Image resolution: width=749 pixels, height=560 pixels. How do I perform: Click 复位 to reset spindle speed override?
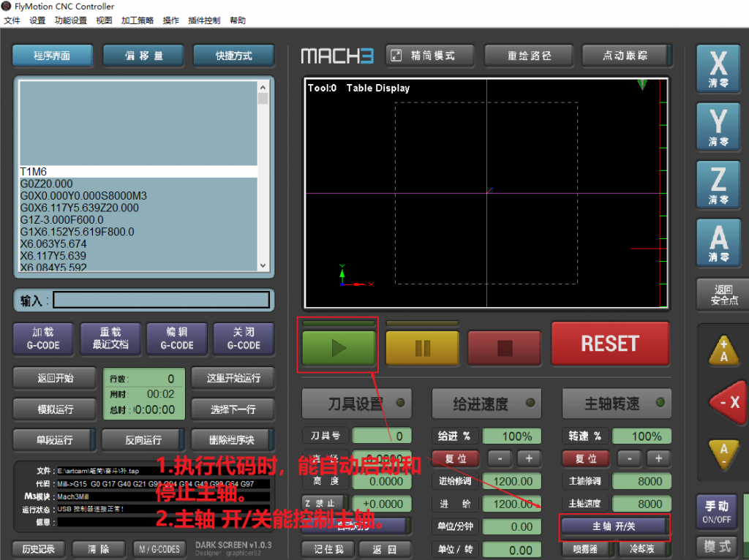pyautogui.click(x=586, y=459)
